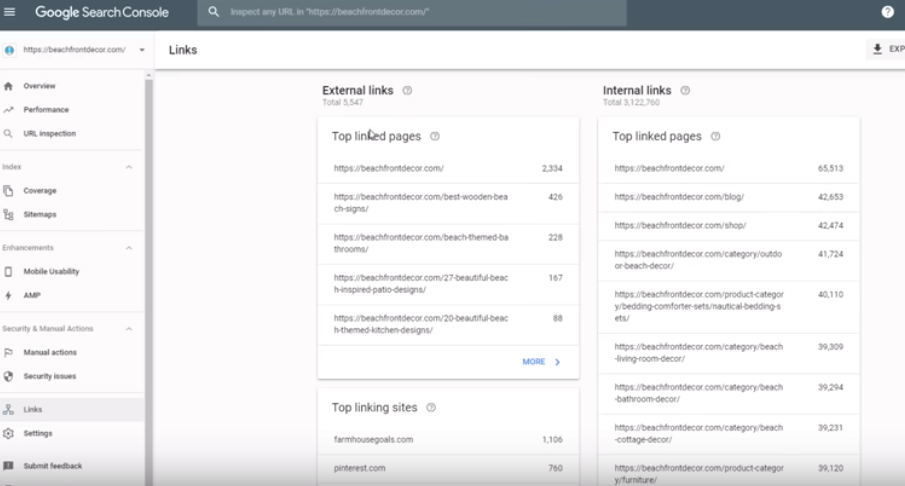Collapse the Index section
The height and width of the screenshot is (486, 905).
pos(129,167)
